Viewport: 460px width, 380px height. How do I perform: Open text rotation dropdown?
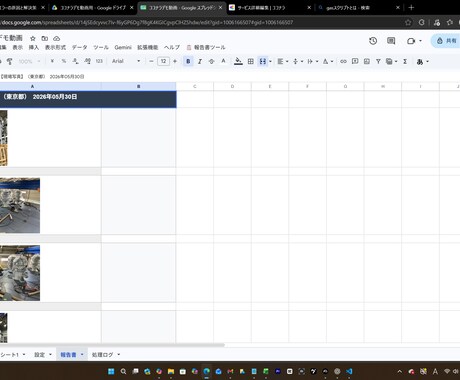(328, 61)
